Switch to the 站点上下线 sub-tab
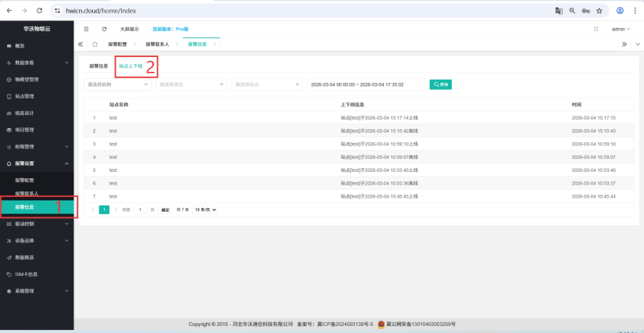The width and height of the screenshot is (644, 333). click(x=131, y=66)
